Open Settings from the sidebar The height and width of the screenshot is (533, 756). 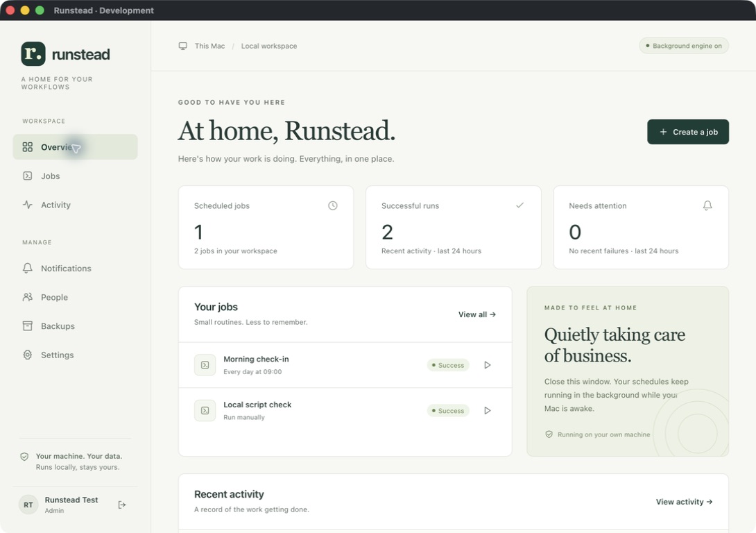point(75,355)
